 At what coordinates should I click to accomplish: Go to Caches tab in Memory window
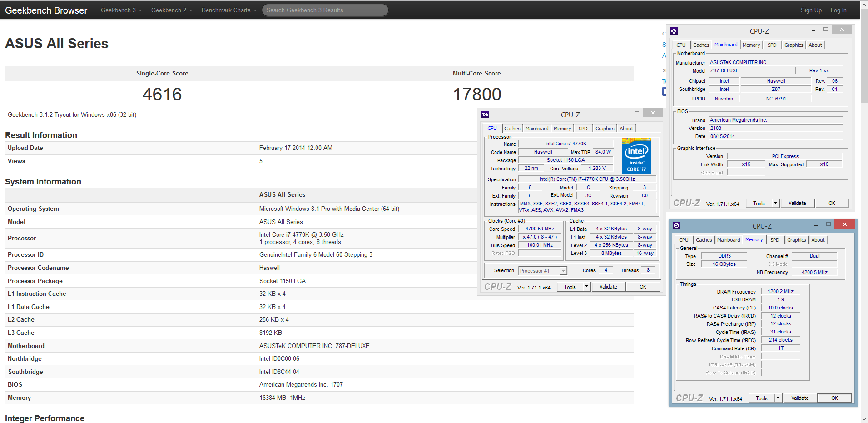point(704,240)
